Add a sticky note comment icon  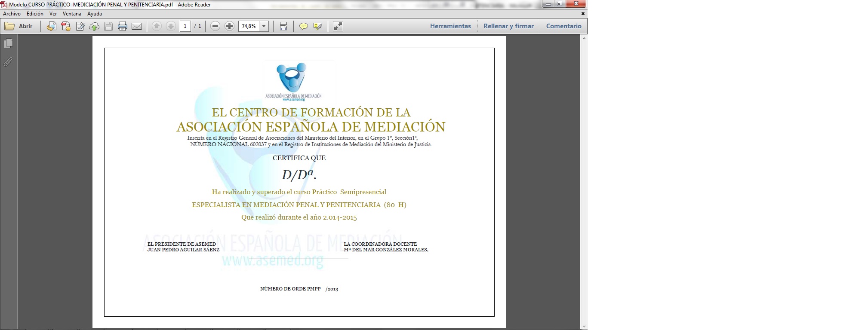[304, 26]
